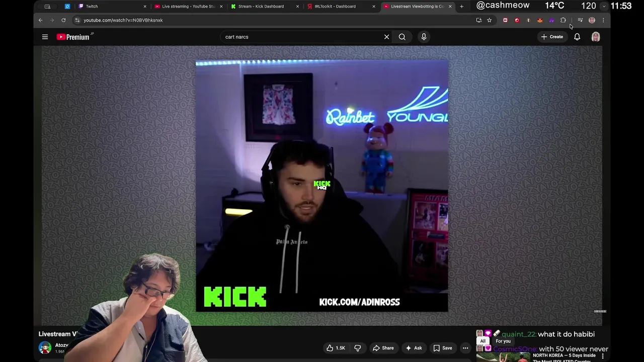Open the pinned blue tab icon
The width and height of the screenshot is (644, 362).
(x=67, y=7)
